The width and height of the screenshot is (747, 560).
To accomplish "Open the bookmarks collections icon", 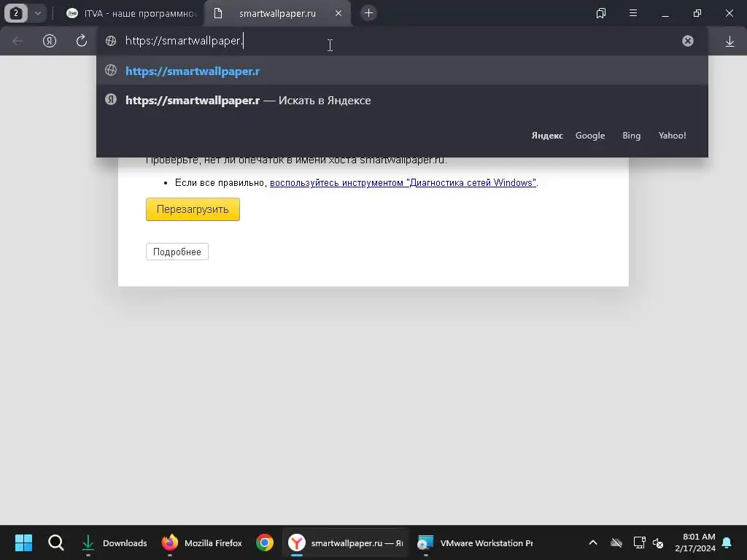I will click(601, 13).
